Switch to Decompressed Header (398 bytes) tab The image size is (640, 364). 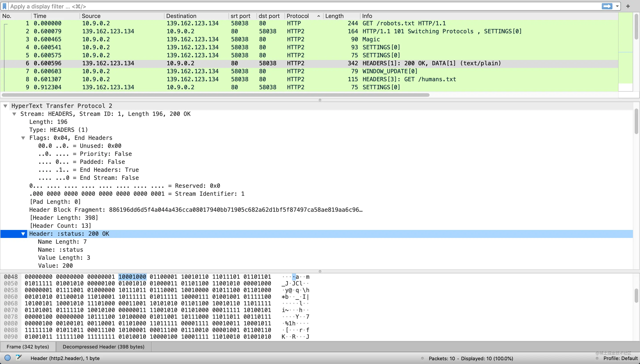[x=104, y=347]
